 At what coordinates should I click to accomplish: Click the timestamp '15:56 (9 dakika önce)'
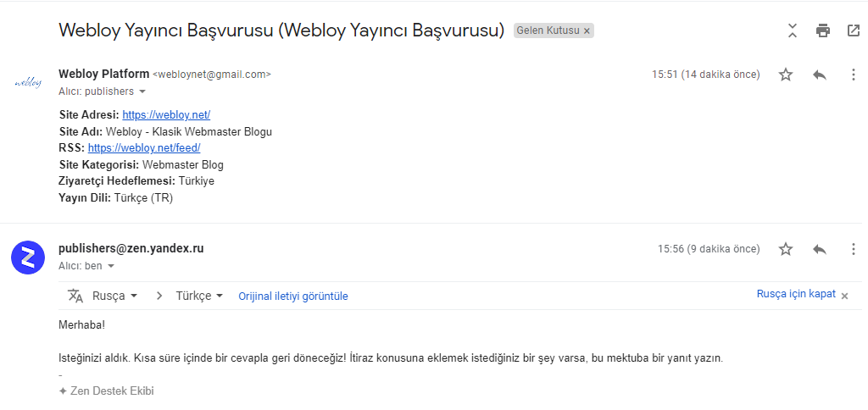click(x=709, y=249)
